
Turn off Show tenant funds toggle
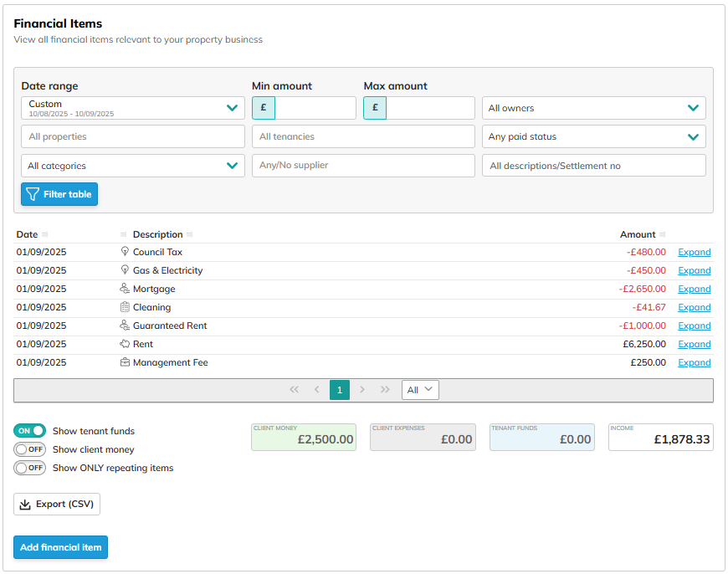29,431
